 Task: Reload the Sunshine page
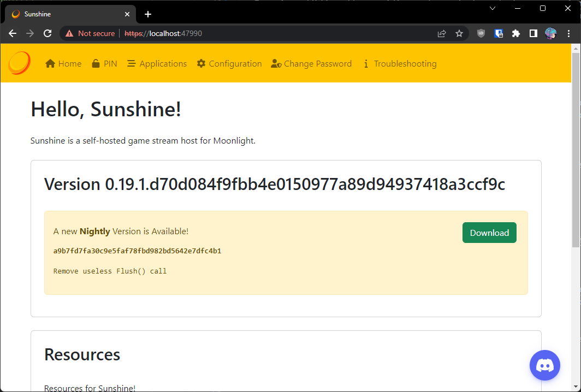48,33
